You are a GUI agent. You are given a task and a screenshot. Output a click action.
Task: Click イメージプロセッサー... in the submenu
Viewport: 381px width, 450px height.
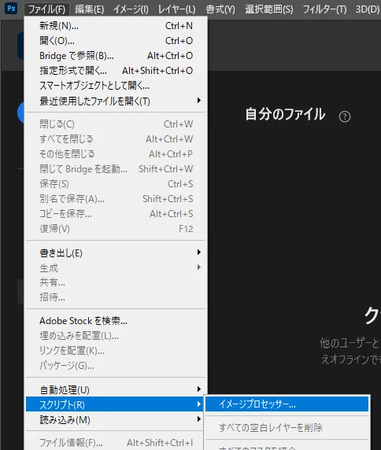point(287,404)
